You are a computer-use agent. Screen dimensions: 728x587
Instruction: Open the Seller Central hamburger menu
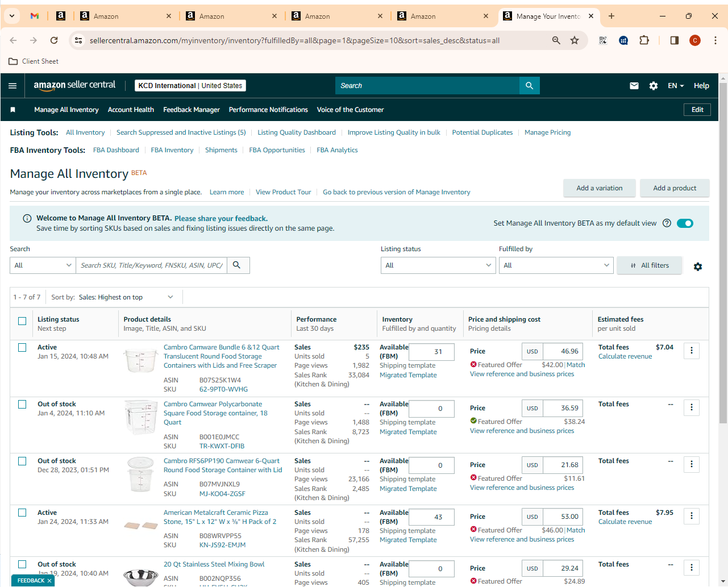tap(13, 86)
